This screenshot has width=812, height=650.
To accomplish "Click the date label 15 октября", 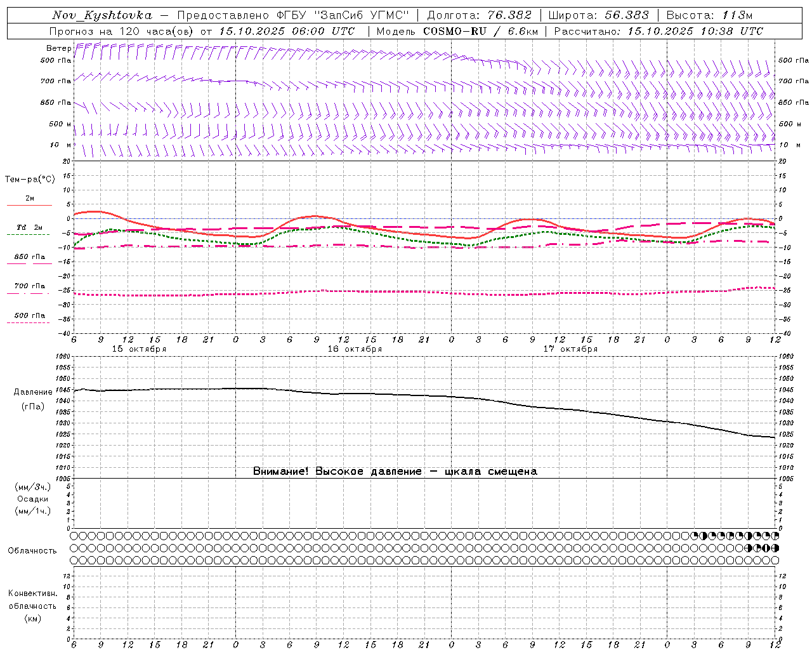I will pyautogui.click(x=139, y=349).
